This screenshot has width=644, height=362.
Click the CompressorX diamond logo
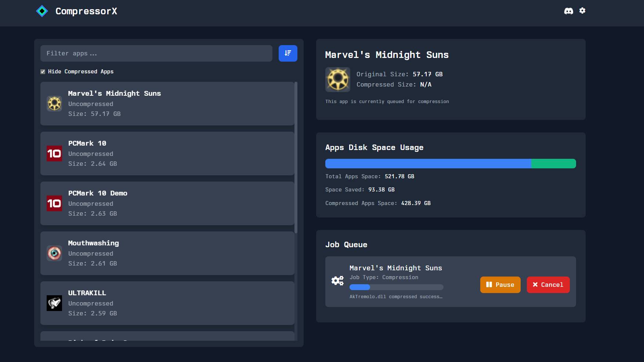coord(42,11)
